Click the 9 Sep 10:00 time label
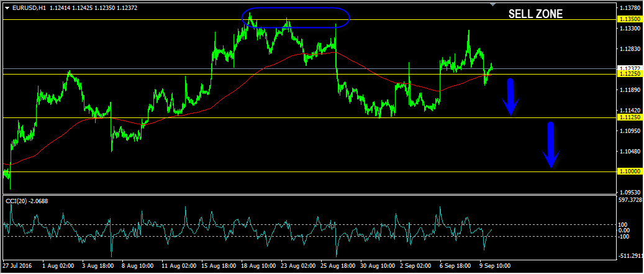 coord(496,265)
